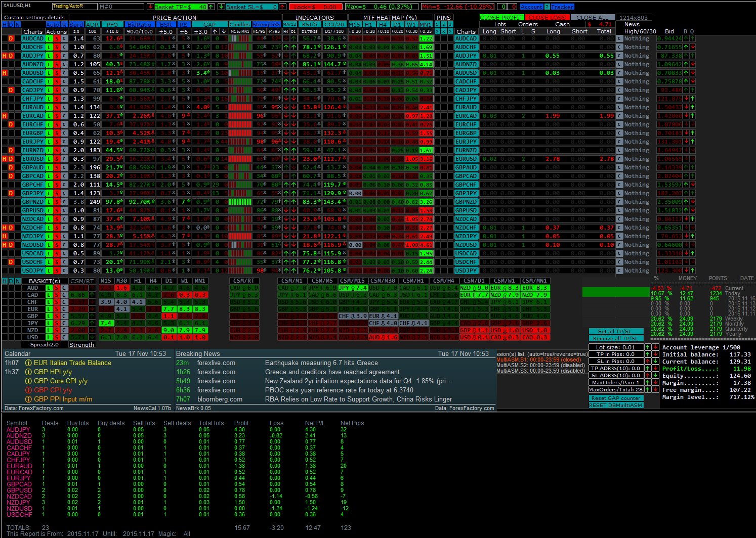The width and height of the screenshot is (756, 538).
Task: Toggle PINS column 2 header
Action: 444,24
